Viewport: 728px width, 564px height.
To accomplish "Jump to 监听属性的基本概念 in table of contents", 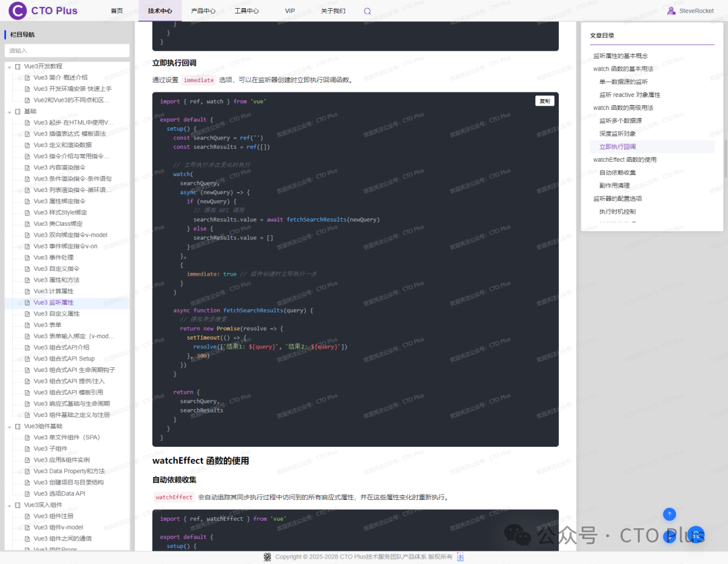I will [620, 56].
